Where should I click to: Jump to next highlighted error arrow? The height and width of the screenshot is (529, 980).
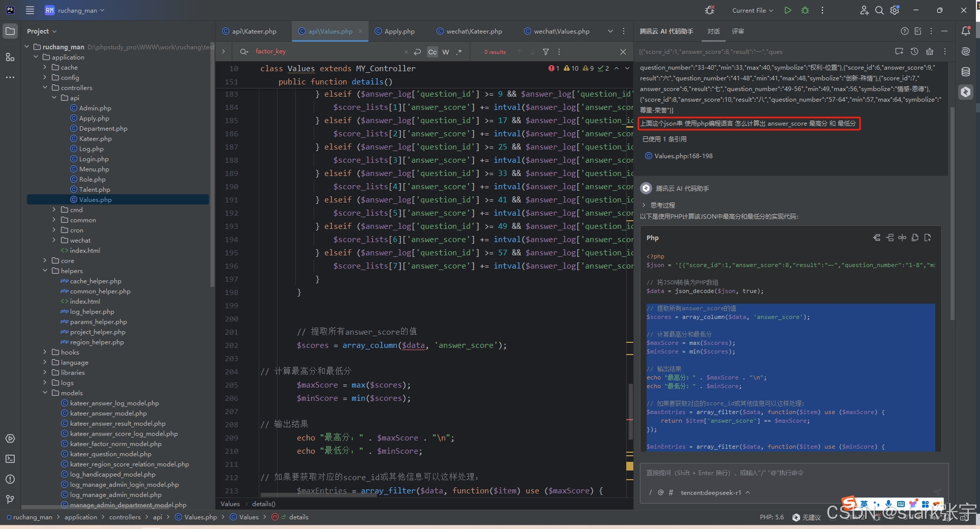(x=627, y=68)
